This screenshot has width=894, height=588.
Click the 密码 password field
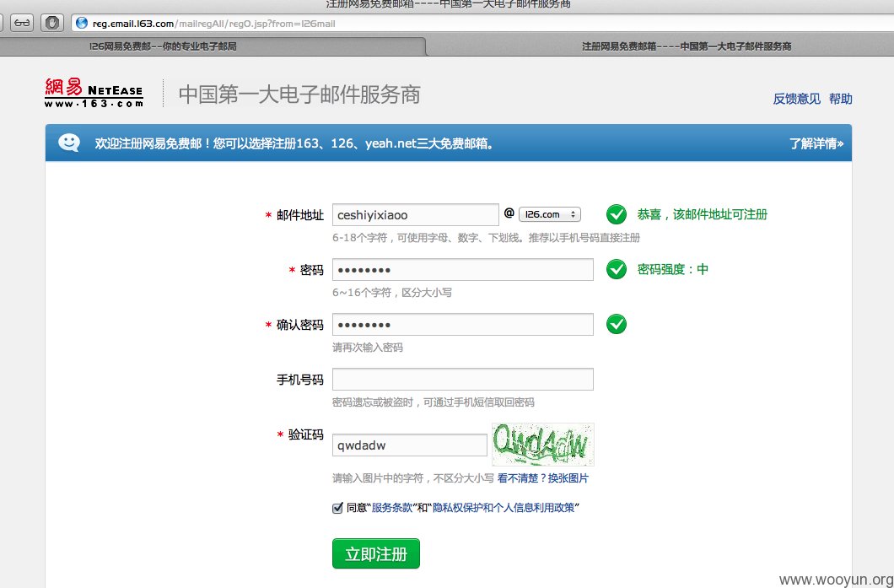coord(463,270)
